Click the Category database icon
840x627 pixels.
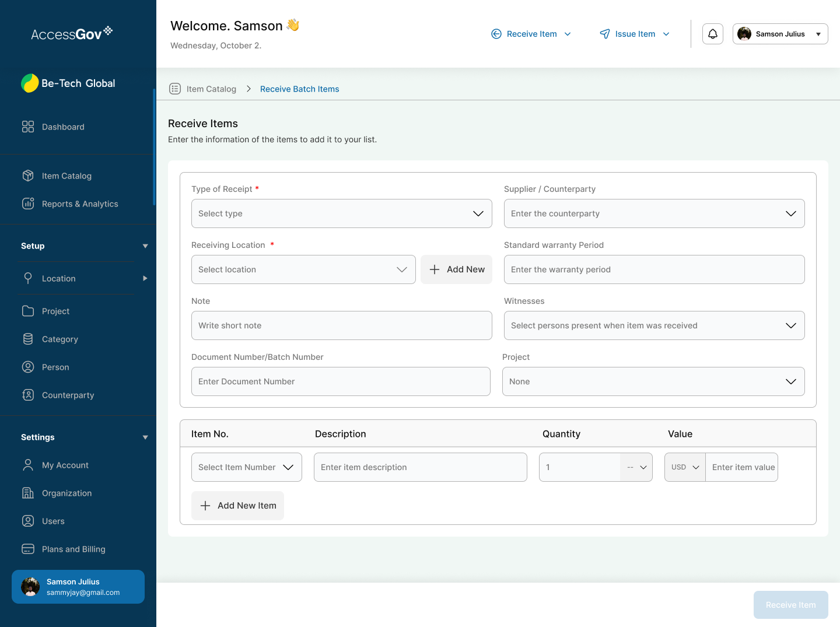coord(28,339)
